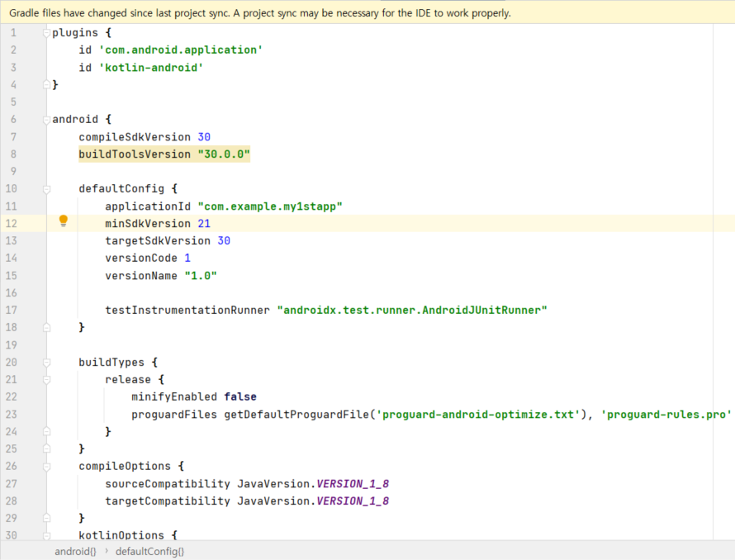
Task: Click highlighted buildToolsVersion "30.0.0" line
Action: tap(164, 154)
